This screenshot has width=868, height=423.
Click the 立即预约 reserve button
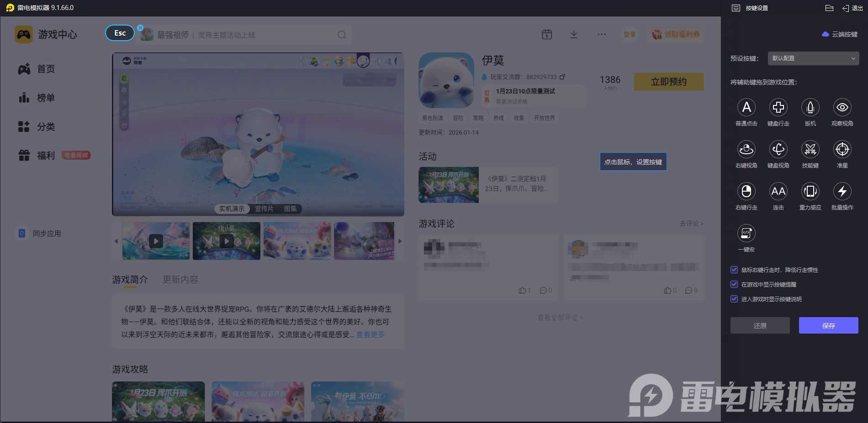(669, 82)
